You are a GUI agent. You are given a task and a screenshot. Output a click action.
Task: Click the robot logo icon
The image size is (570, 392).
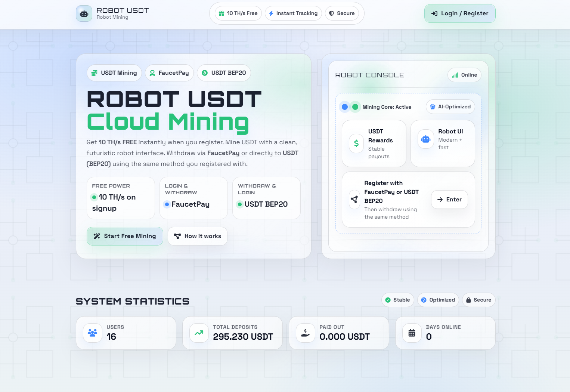point(84,13)
